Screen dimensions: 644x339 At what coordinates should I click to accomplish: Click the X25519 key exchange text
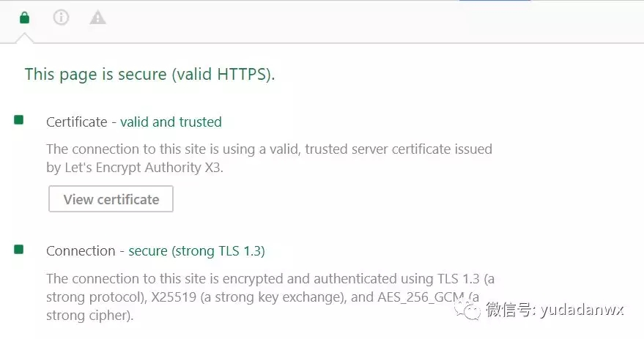pyautogui.click(x=174, y=297)
